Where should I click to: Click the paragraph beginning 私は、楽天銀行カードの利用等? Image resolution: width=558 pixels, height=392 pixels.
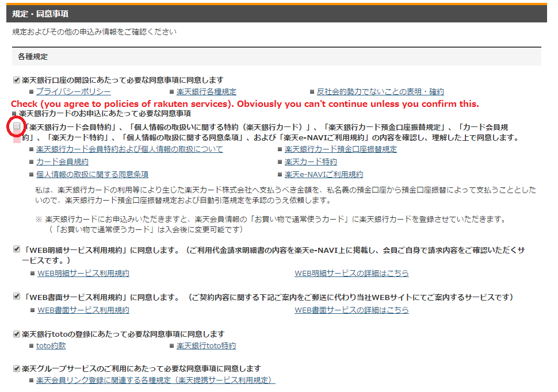[x=285, y=195]
